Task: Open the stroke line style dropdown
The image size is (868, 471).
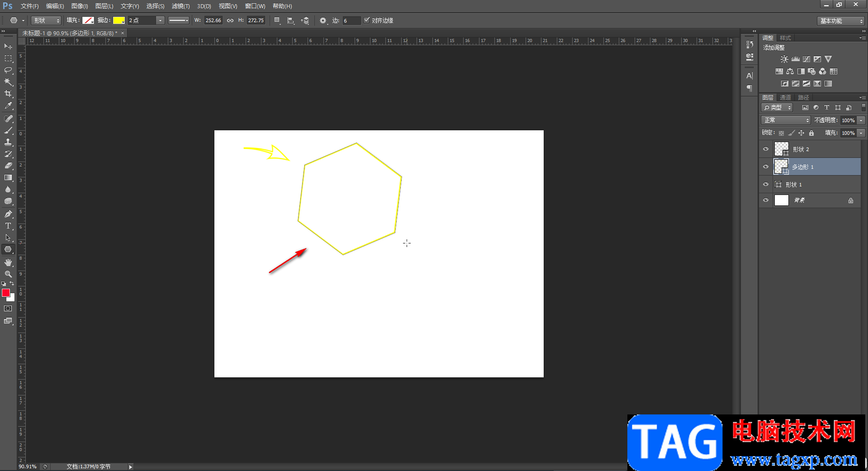Action: [179, 20]
